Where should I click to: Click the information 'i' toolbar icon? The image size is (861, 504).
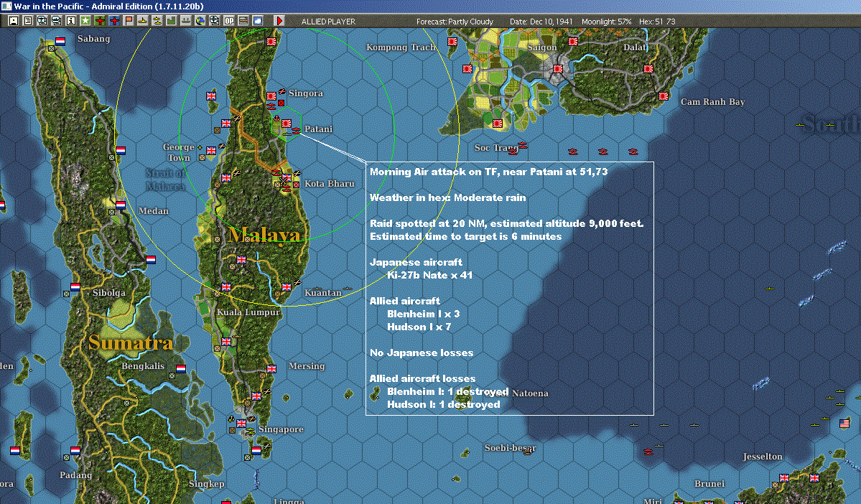coord(71,21)
